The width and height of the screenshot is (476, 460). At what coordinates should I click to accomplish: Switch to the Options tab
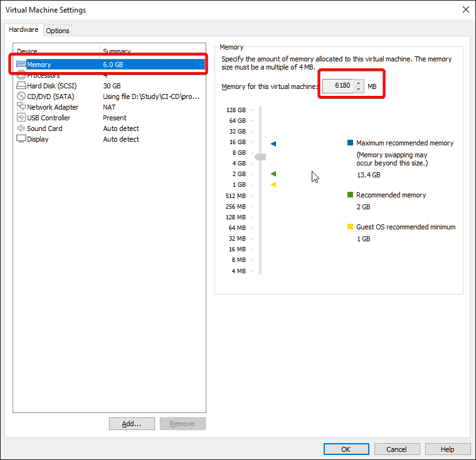point(58,31)
